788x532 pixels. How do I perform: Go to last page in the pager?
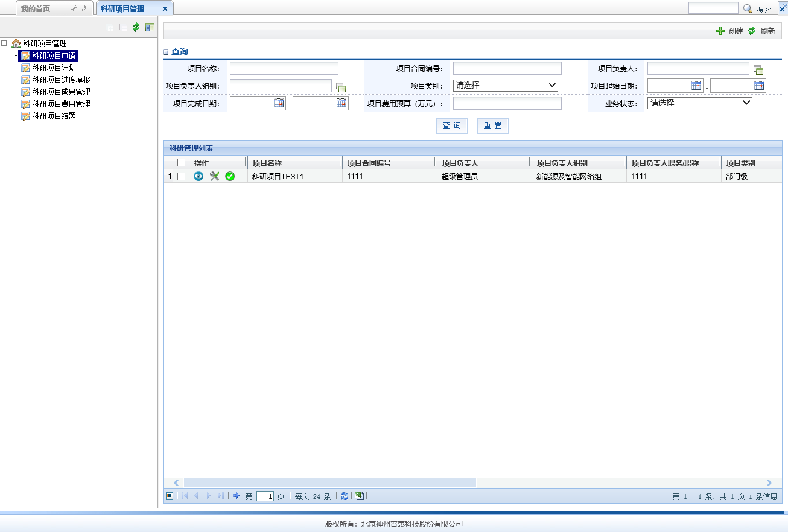tap(221, 496)
